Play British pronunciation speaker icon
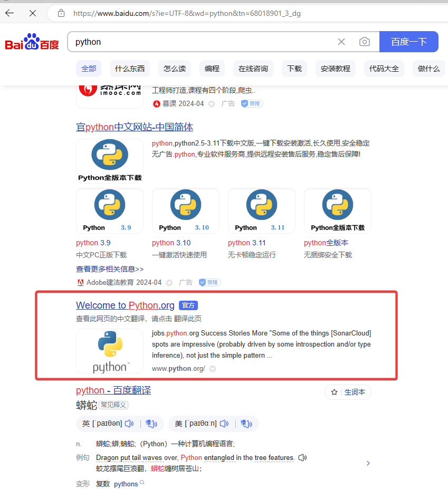Image resolution: width=448 pixels, height=489 pixels. 129,424
